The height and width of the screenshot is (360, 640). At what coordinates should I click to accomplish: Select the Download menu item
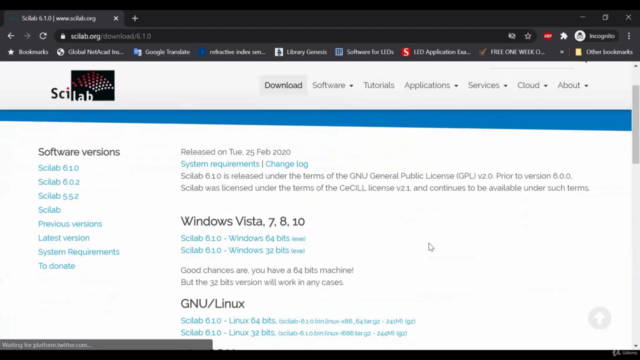[x=283, y=85]
